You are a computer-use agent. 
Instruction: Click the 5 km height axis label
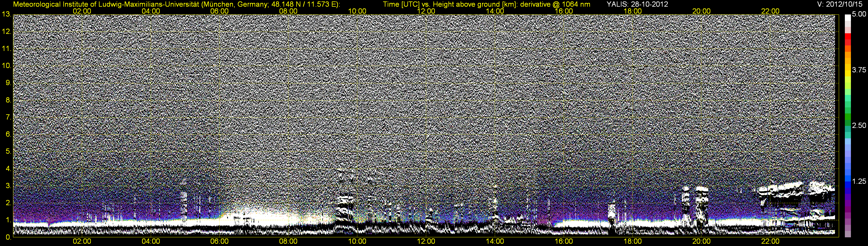(x=8, y=151)
